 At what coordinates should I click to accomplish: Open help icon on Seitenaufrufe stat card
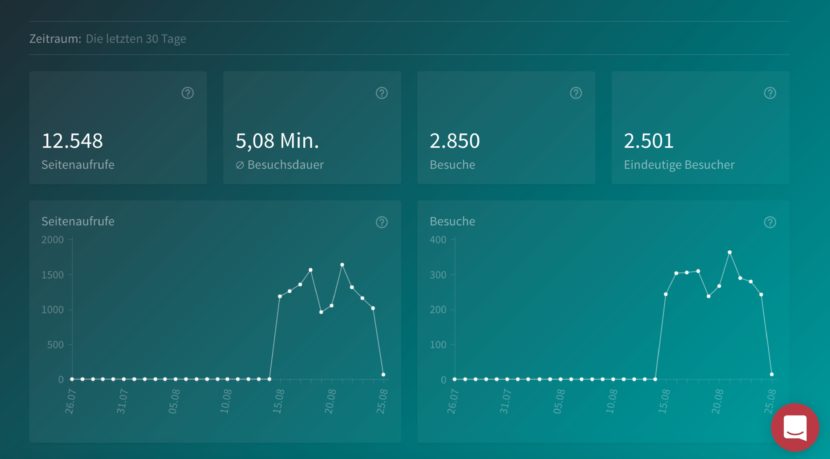point(187,93)
